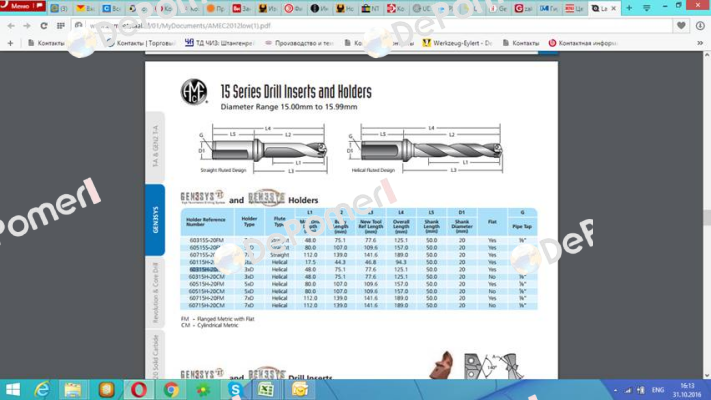Open File Explorer from the taskbar

click(73, 390)
